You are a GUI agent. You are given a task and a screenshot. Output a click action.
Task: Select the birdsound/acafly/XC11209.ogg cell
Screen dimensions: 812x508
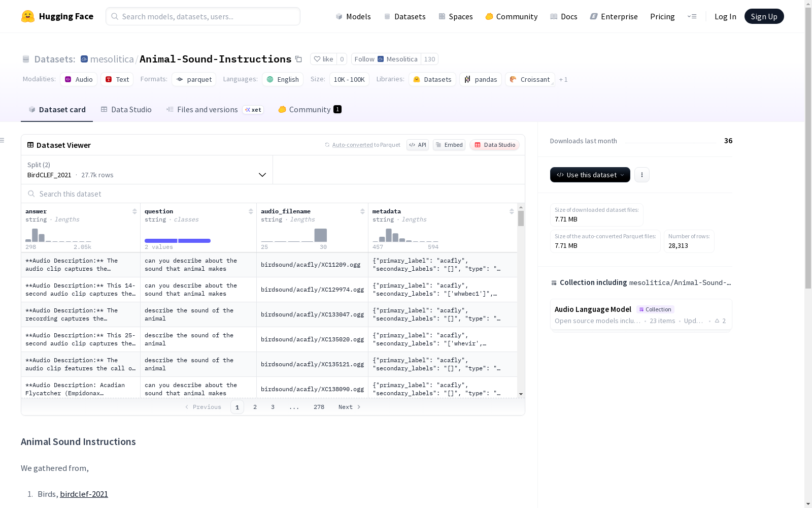point(312,265)
